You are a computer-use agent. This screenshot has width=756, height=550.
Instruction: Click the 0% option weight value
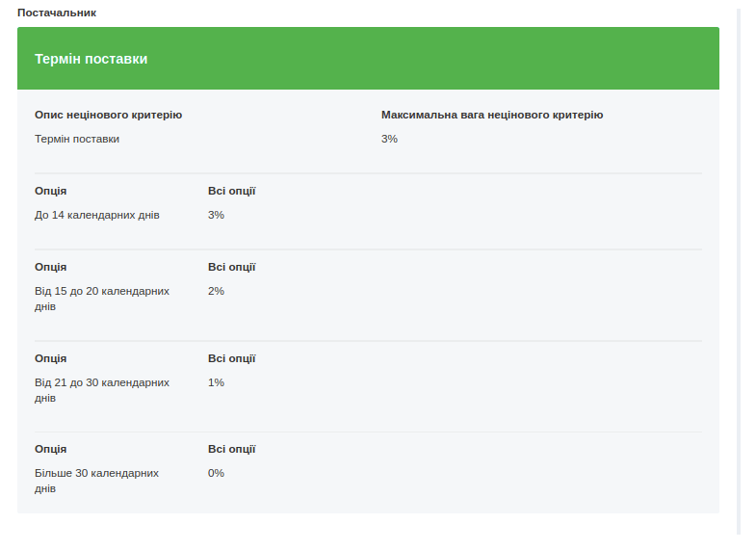coord(216,473)
